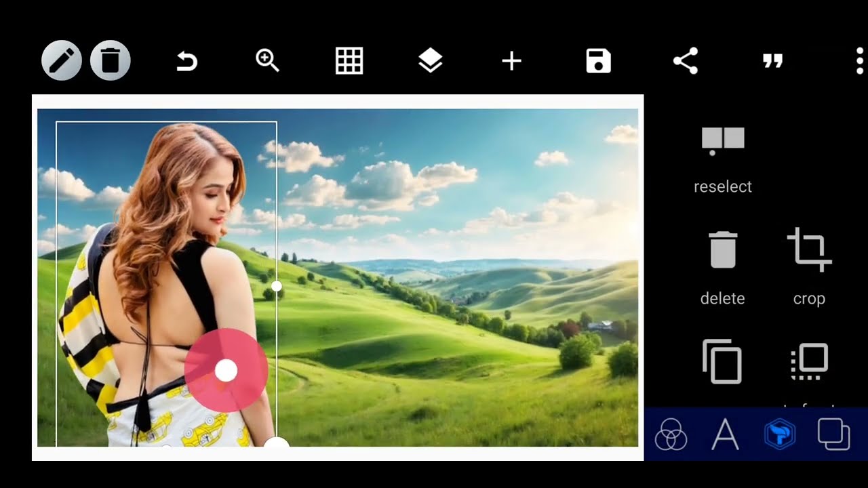Open the color blend circles tab
The image size is (868, 488).
671,434
